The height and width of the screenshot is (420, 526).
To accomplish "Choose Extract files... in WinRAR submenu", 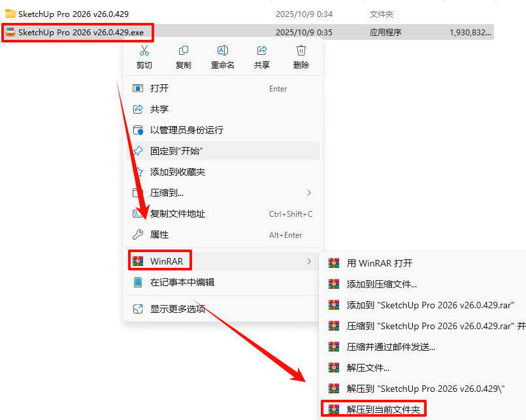I will click(x=423, y=368).
